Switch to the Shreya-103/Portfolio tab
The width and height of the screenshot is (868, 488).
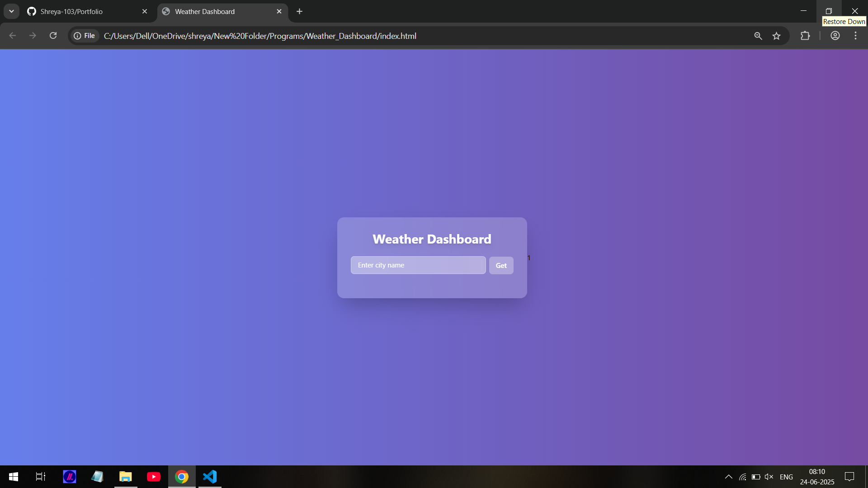click(x=72, y=11)
